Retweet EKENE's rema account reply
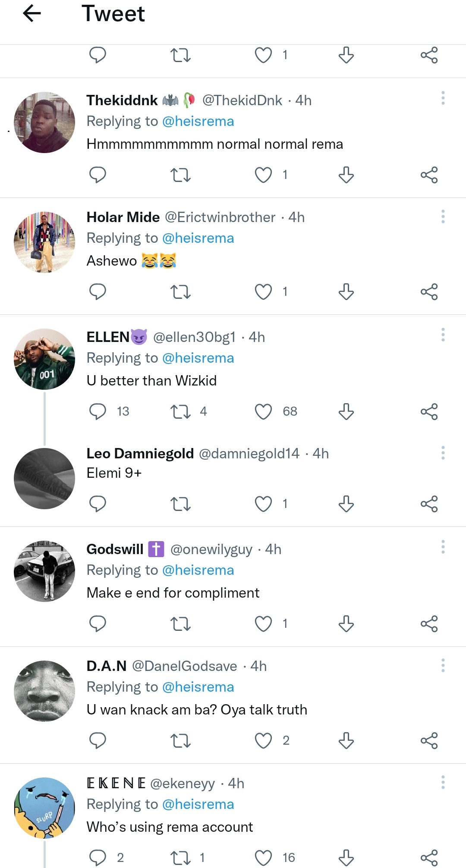 pos(180,858)
